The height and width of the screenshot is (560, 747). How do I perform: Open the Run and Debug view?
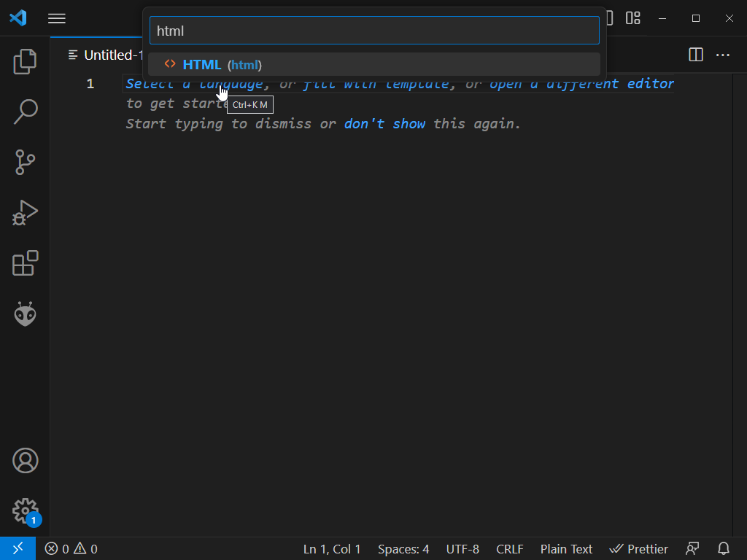(25, 213)
